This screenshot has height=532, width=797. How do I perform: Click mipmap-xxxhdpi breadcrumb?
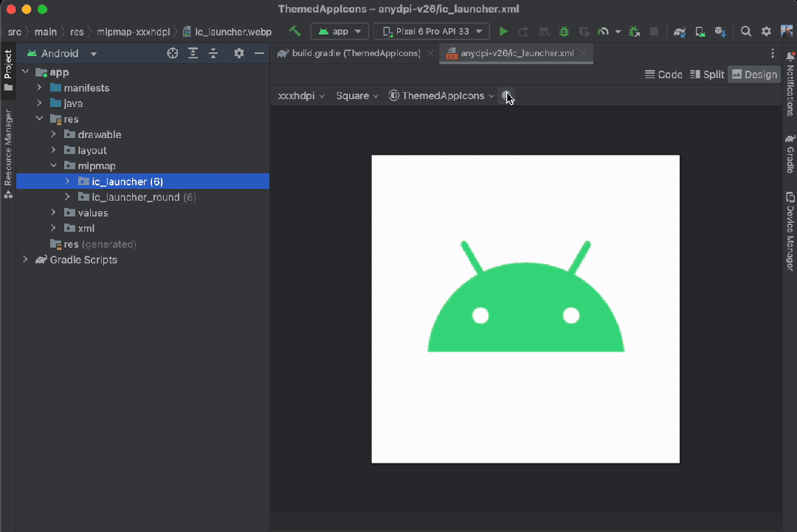(x=133, y=32)
